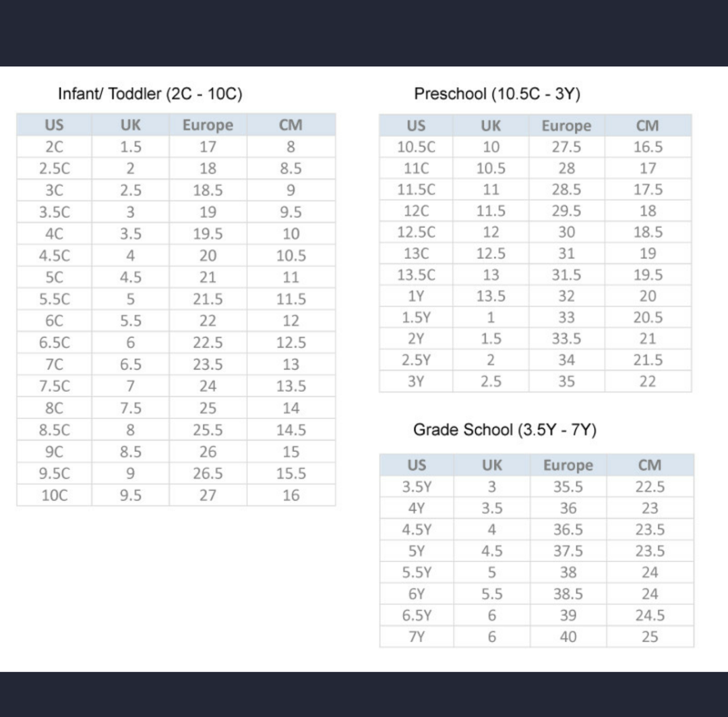Select US size 10.5C in Preschool table
The image size is (728, 717).
416,147
